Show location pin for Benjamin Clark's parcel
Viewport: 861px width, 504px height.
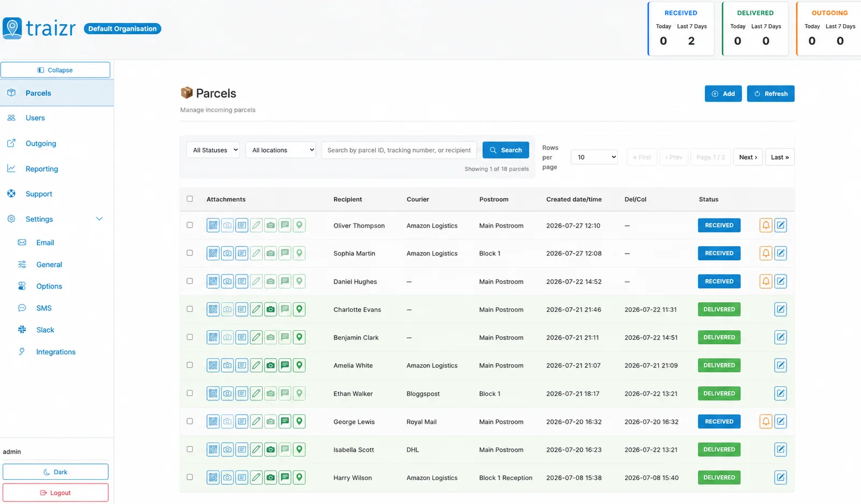(x=299, y=337)
